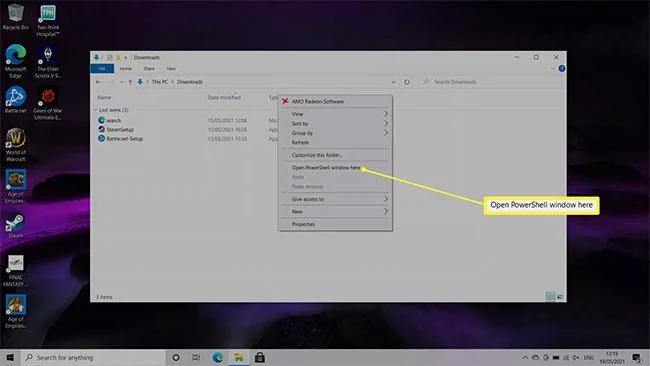Open the Windows Start menu
Image resolution: width=650 pixels, height=366 pixels.
(10, 357)
